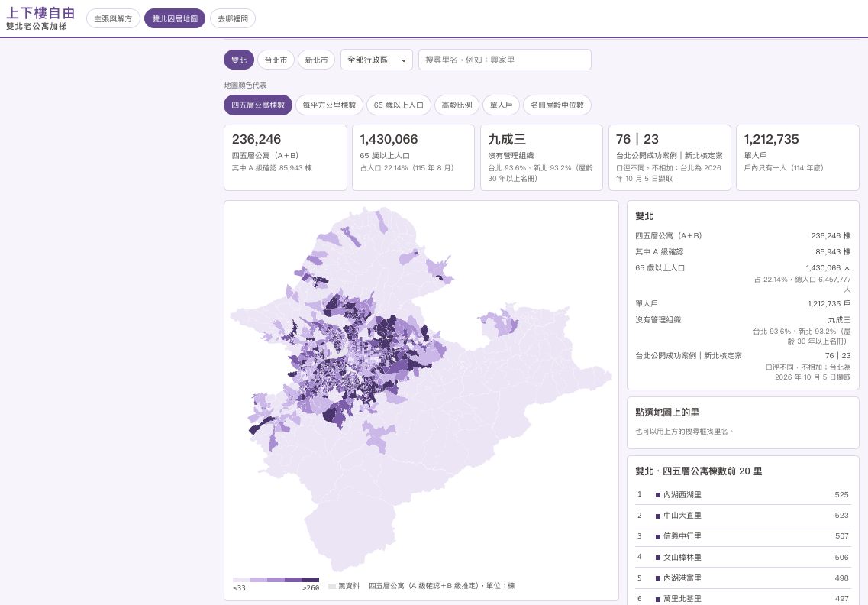Click the 地圖顏色代表 label

[245, 86]
